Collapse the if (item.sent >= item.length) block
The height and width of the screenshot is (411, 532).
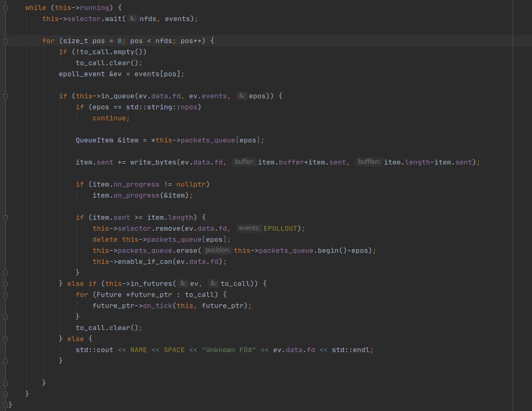[5, 218]
